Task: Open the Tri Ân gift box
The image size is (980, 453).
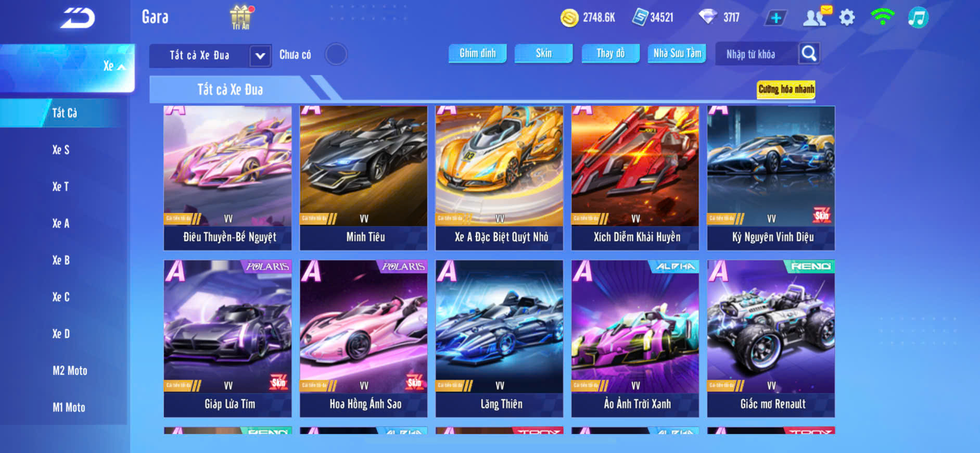Action: 241,17
